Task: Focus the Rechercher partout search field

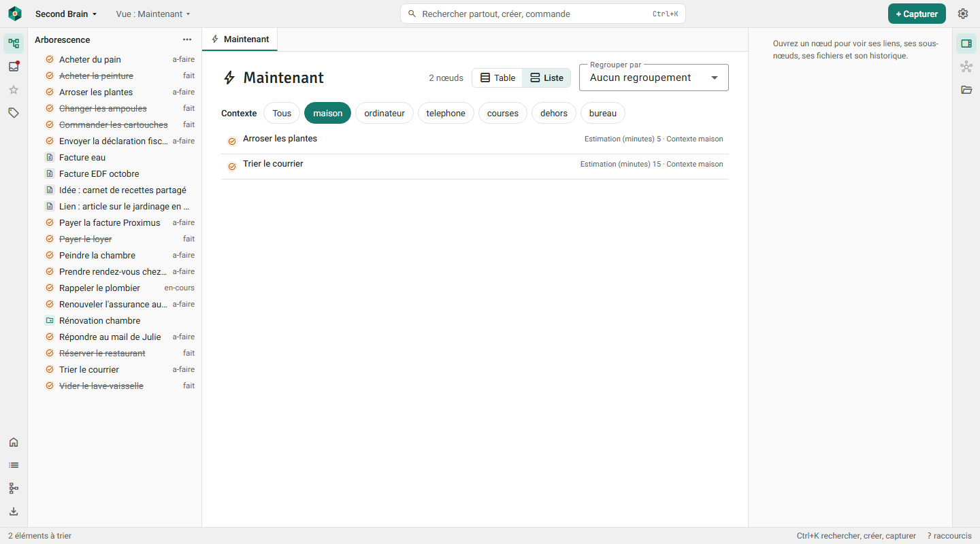Action: [543, 14]
